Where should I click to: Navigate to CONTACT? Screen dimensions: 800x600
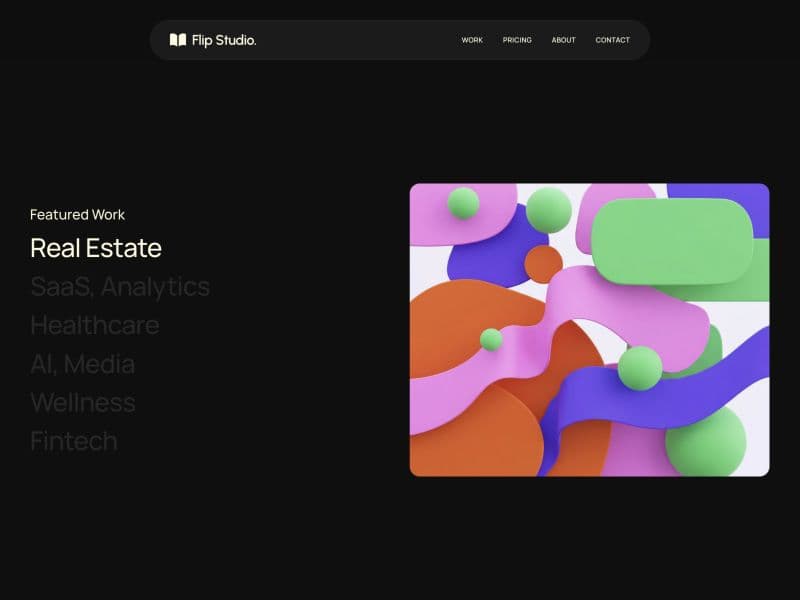612,40
